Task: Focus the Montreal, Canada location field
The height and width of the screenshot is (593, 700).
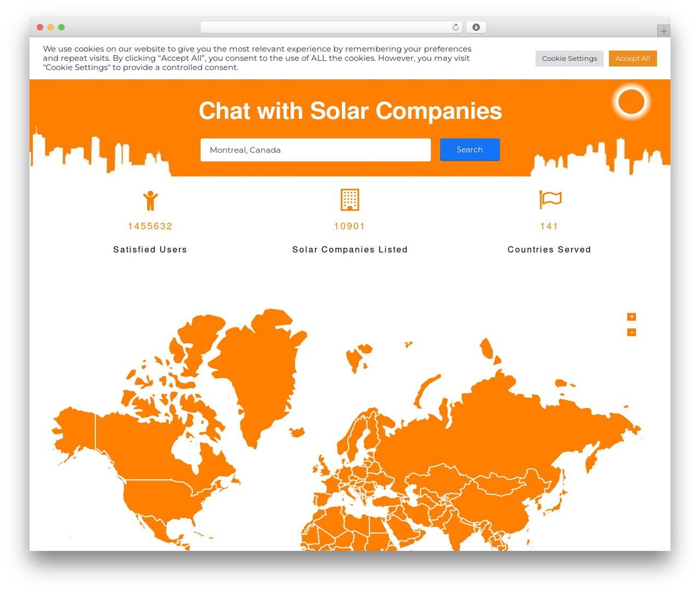Action: pyautogui.click(x=316, y=150)
